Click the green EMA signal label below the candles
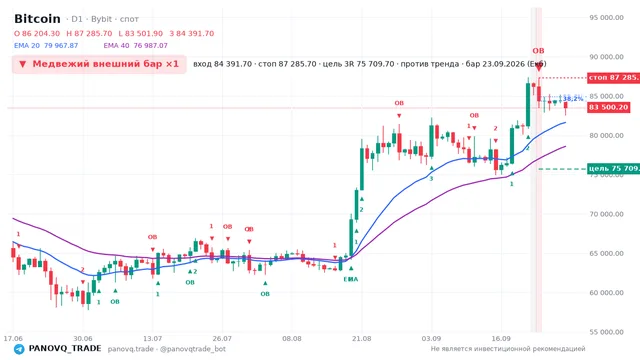This screenshot has width=640, height=360. click(351, 279)
